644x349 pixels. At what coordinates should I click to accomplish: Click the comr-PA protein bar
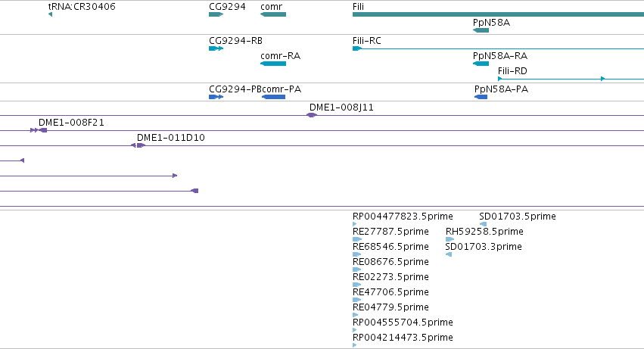click(x=273, y=97)
